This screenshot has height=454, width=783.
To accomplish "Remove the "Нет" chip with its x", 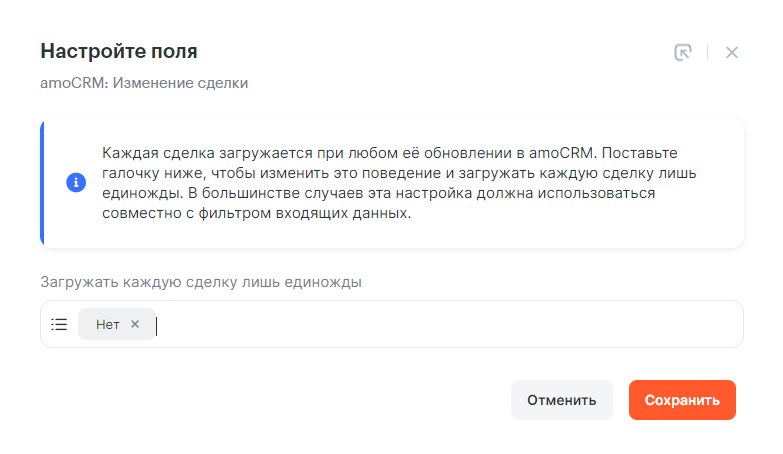I will (135, 324).
